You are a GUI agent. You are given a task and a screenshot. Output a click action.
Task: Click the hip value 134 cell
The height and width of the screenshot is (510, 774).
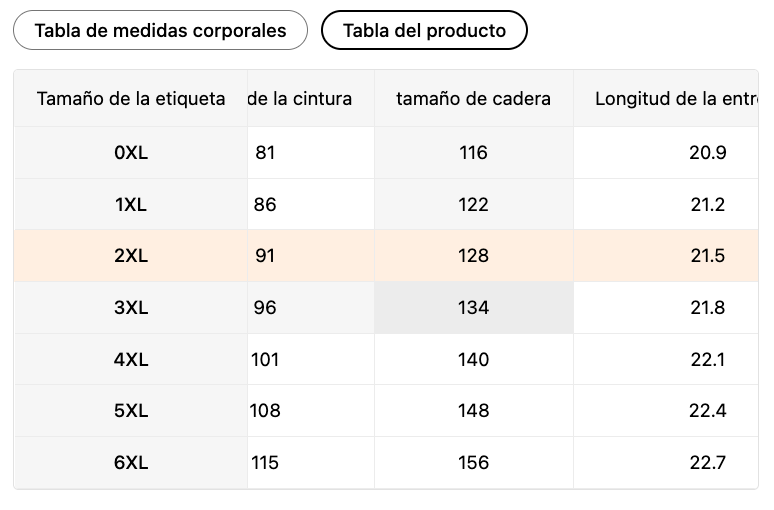pos(473,308)
